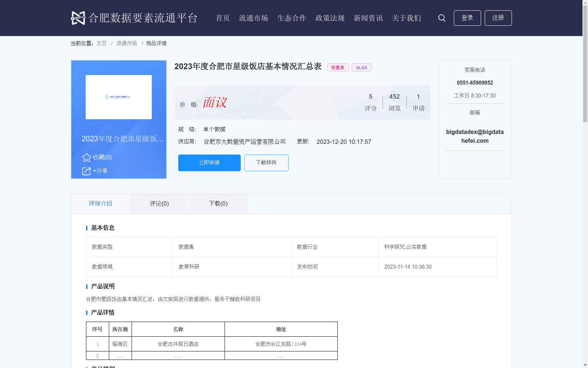Screen dimensions: 588x368
Task: Click the 452 浏览 count
Action: (394, 102)
